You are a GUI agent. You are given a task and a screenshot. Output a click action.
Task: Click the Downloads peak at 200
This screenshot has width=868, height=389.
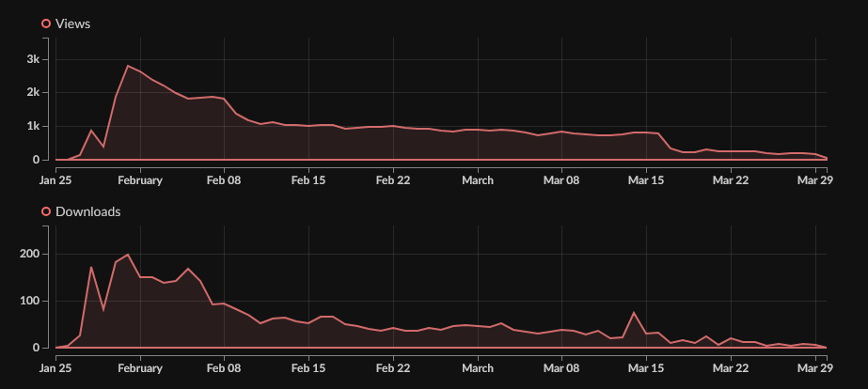point(128,255)
